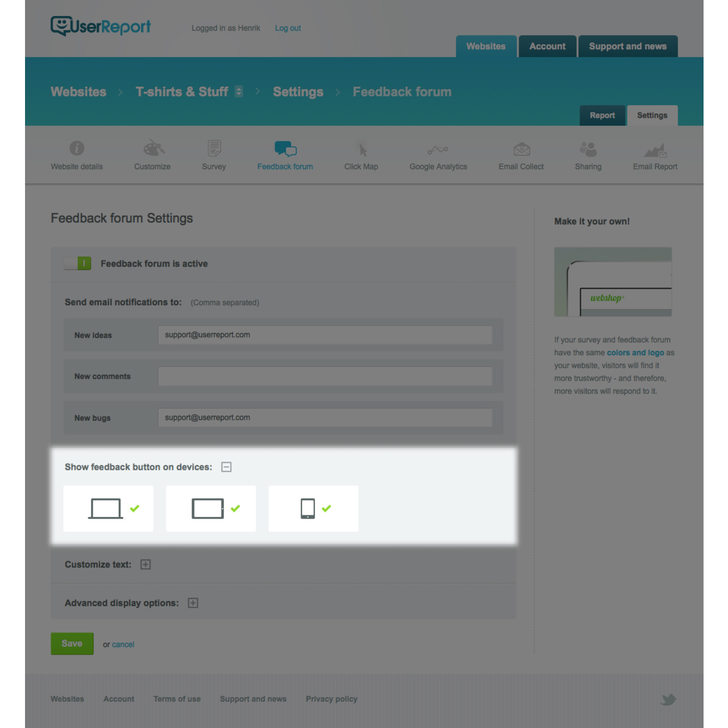
Task: Save the feedback forum settings
Action: [x=72, y=643]
